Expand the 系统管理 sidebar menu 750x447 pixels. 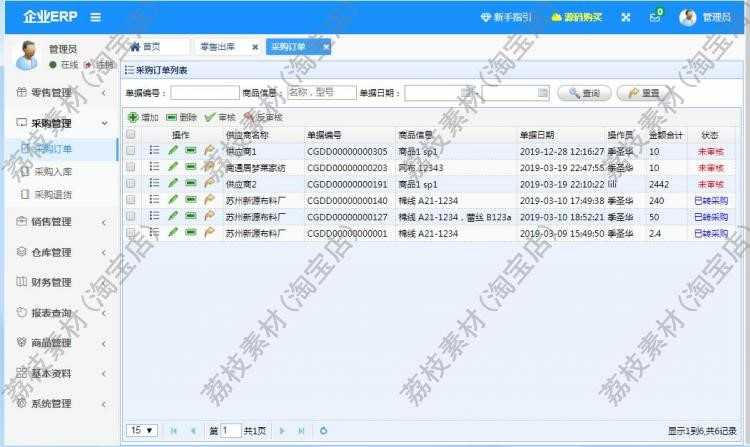(x=62, y=403)
